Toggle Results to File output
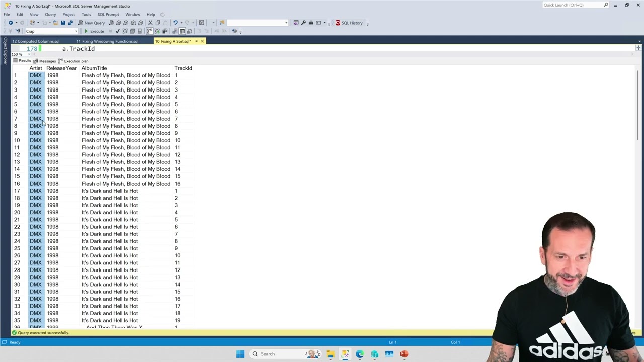 (189, 31)
